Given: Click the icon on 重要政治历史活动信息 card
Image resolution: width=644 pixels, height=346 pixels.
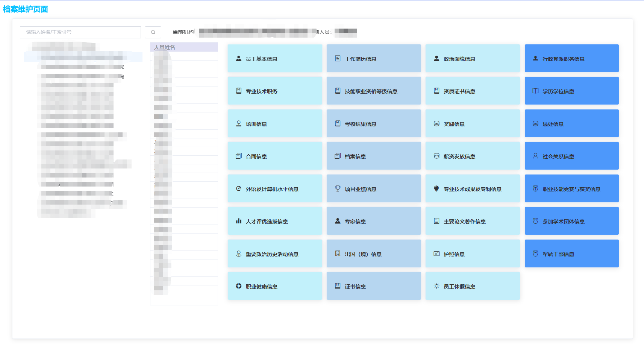Looking at the screenshot, I should [x=238, y=254].
